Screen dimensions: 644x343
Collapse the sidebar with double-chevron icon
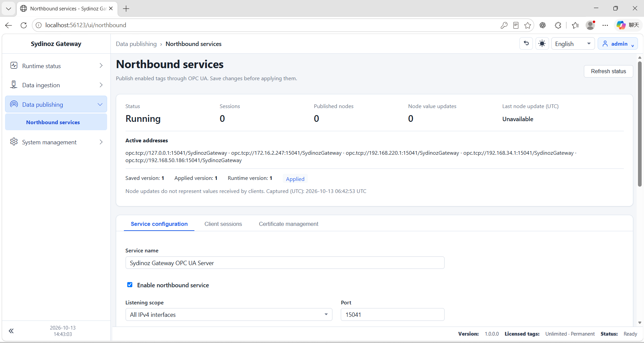[11, 331]
